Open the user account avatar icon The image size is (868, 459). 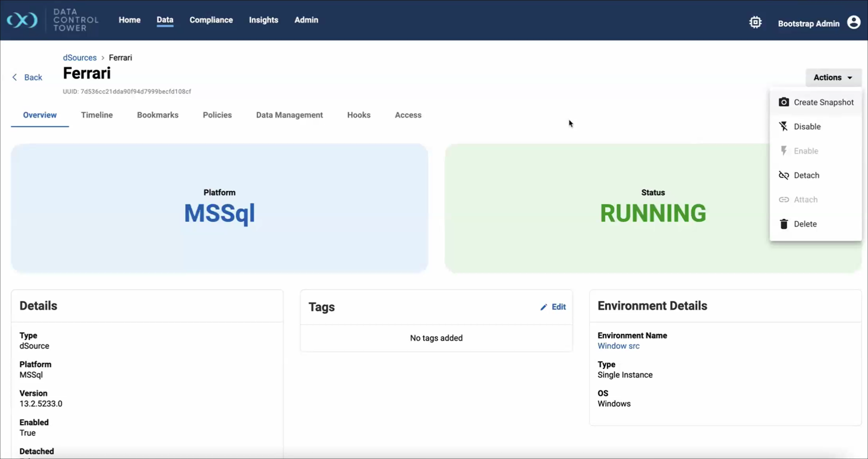coord(854,23)
